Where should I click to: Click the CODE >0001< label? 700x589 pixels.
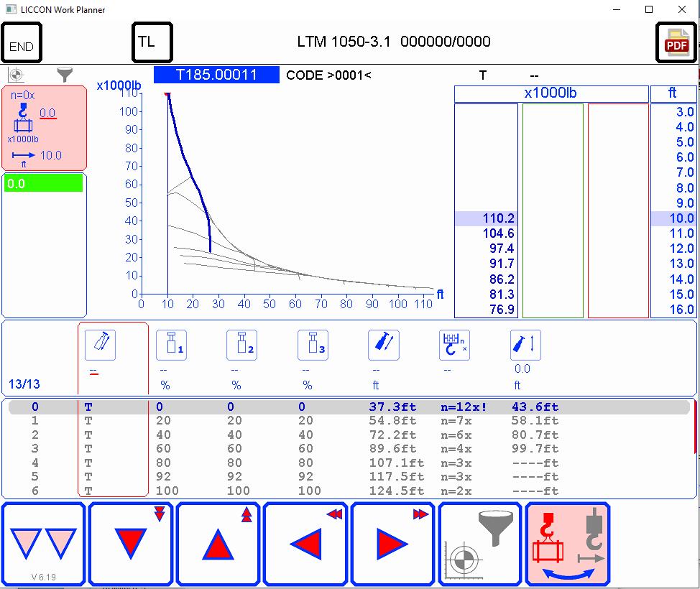[328, 75]
